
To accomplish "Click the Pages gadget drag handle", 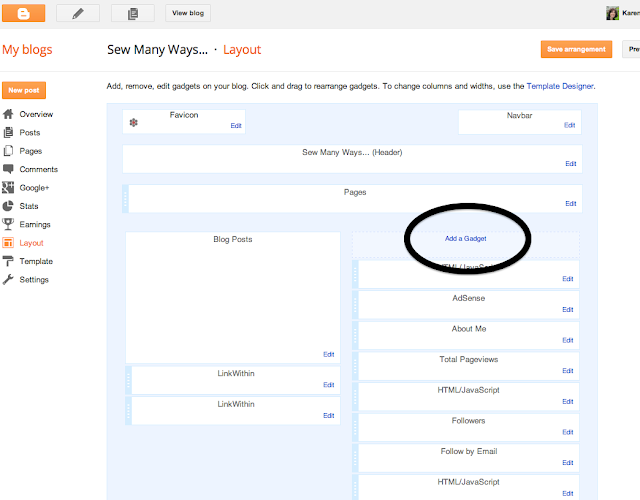I will pos(125,199).
